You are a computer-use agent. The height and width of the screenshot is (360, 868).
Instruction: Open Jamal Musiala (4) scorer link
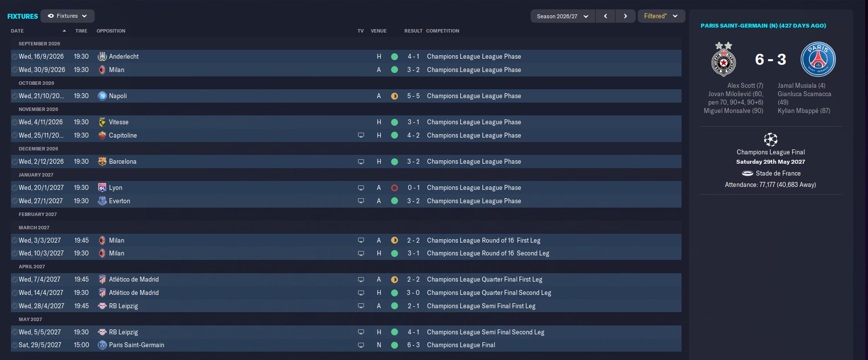pos(801,86)
